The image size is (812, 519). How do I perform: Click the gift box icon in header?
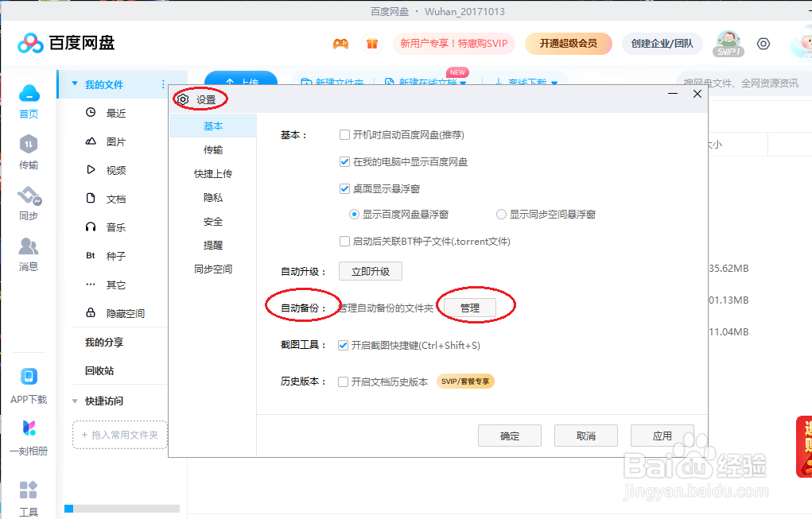coord(372,44)
